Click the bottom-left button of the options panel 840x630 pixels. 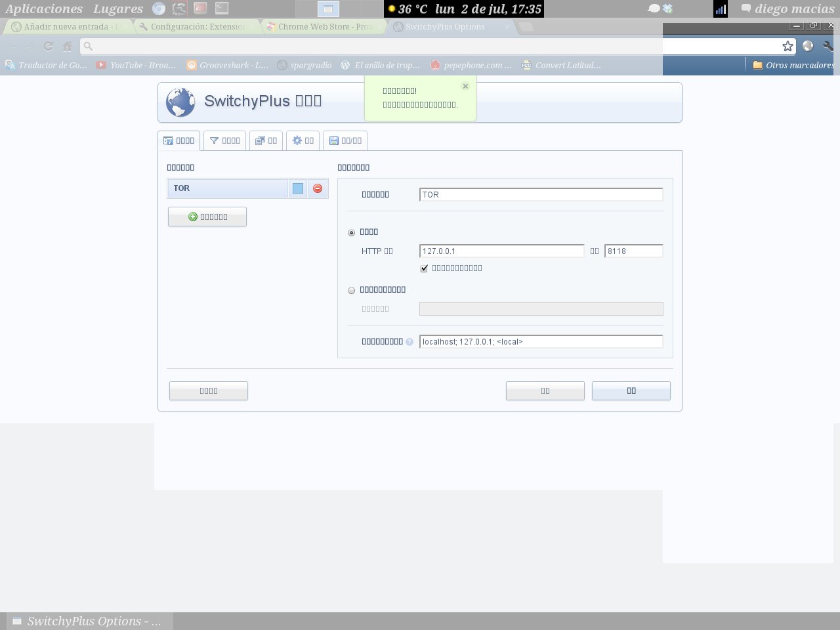pos(209,390)
